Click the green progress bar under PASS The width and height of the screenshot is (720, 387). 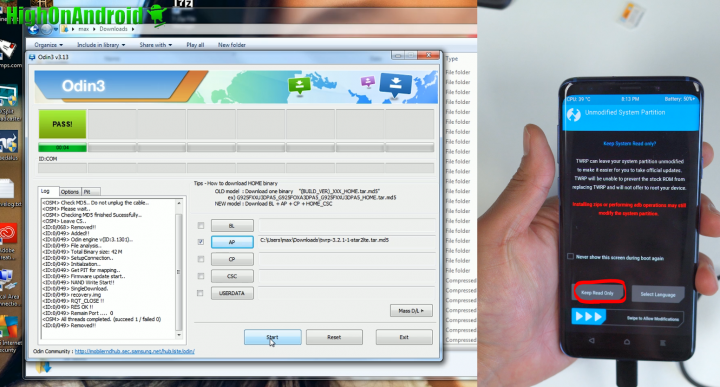click(x=62, y=148)
